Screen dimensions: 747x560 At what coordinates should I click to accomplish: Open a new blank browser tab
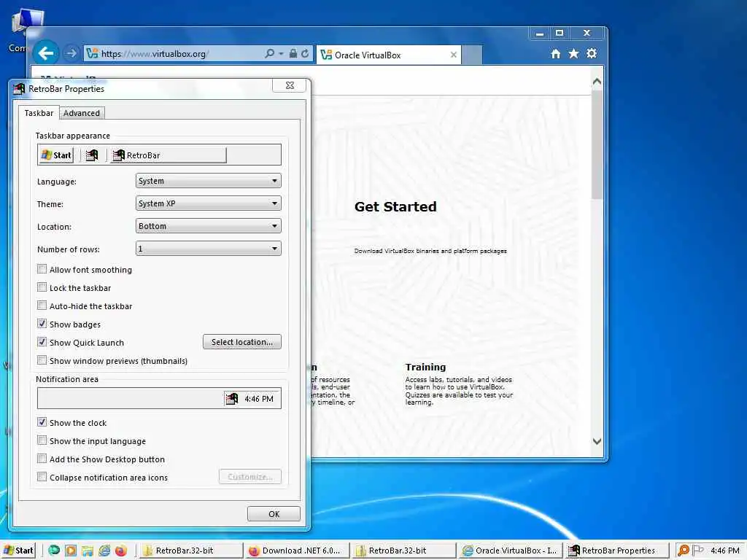click(x=472, y=55)
